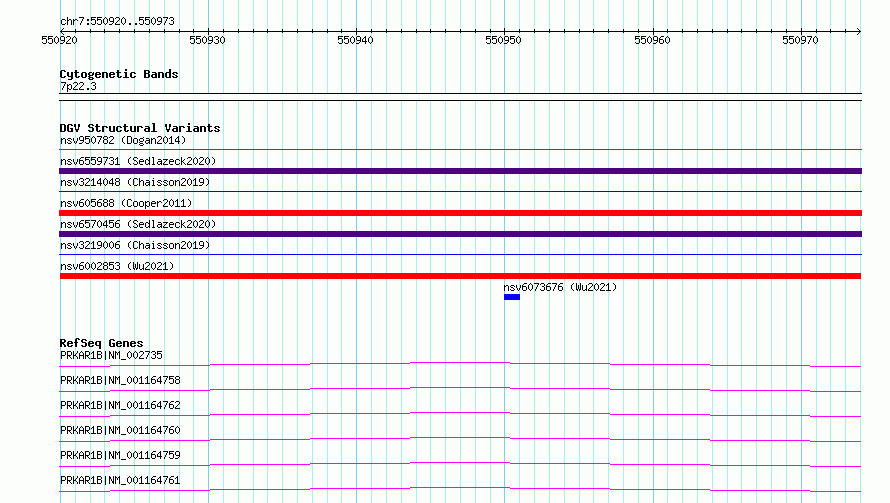Click the magenta intron line of NM_001164762

(460, 413)
